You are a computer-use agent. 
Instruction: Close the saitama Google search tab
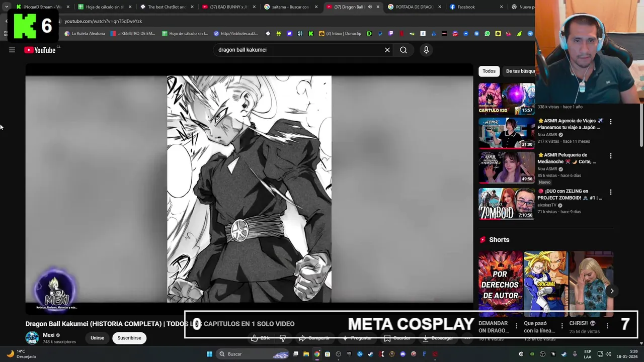tap(316, 7)
